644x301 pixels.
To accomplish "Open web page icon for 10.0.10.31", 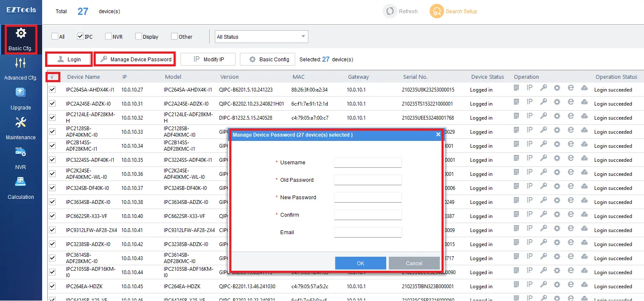I will pyautogui.click(x=571, y=102).
